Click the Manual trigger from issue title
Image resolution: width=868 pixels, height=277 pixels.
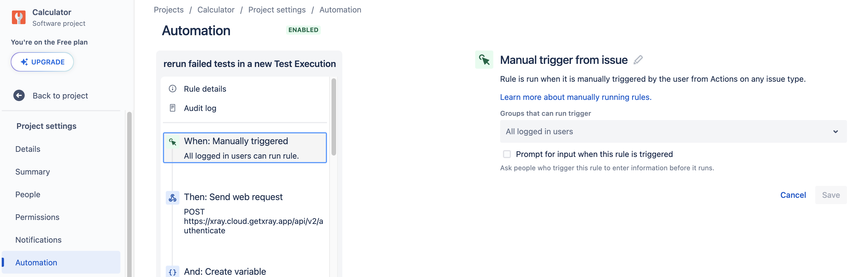pyautogui.click(x=563, y=60)
